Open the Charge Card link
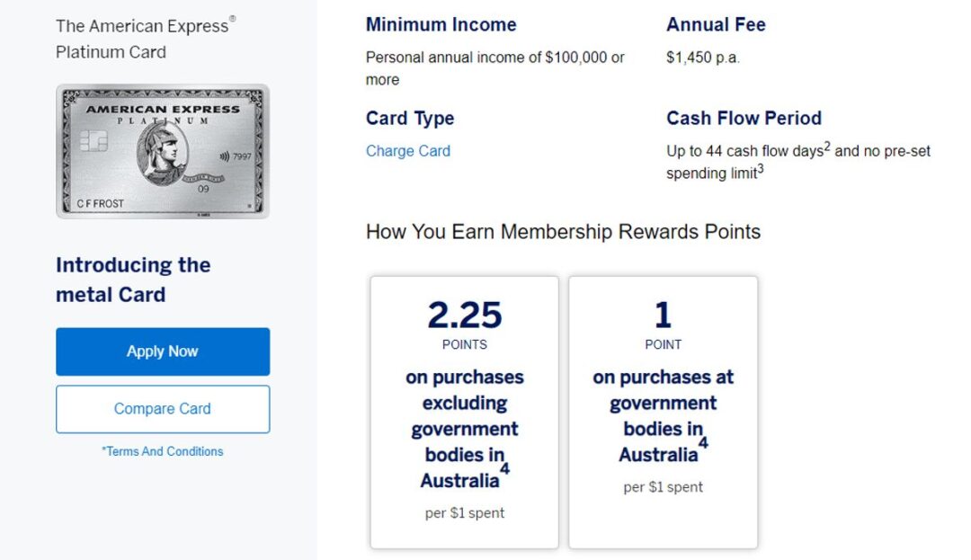Viewport: 971px width, 560px height. (x=408, y=151)
